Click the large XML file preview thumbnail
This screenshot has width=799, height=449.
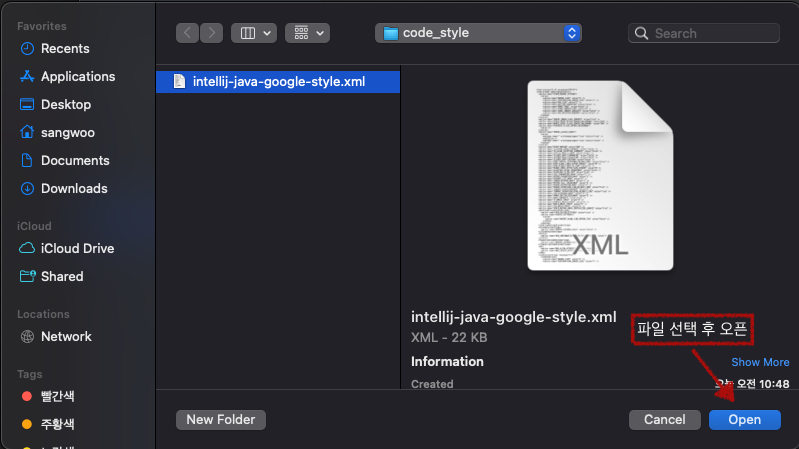coord(600,175)
